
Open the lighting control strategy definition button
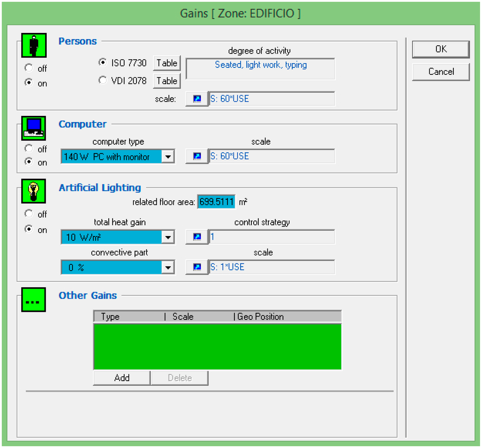(x=197, y=237)
